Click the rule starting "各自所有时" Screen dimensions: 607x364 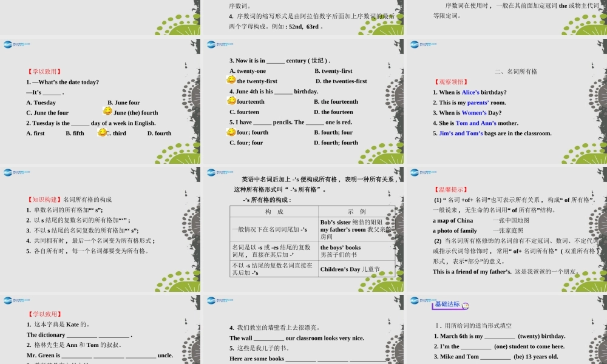pyautogui.click(x=88, y=251)
